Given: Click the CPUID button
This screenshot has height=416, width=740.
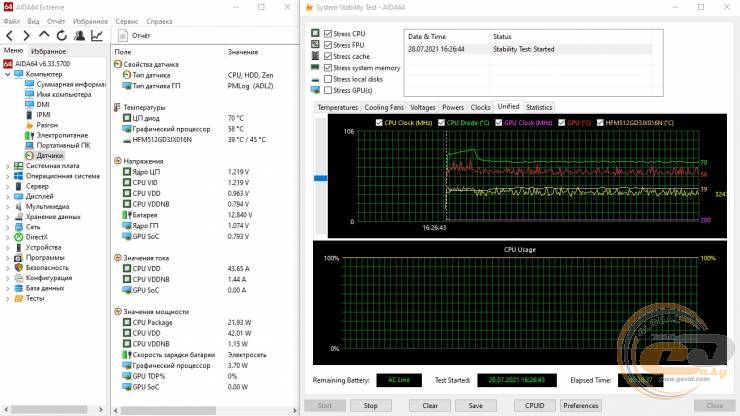Looking at the screenshot, I should coord(534,406).
